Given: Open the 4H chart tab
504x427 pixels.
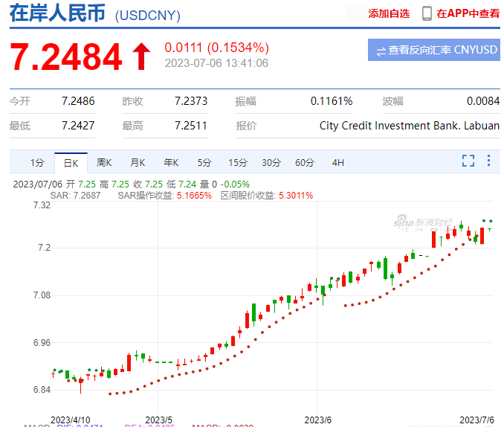Looking at the screenshot, I should click(338, 162).
